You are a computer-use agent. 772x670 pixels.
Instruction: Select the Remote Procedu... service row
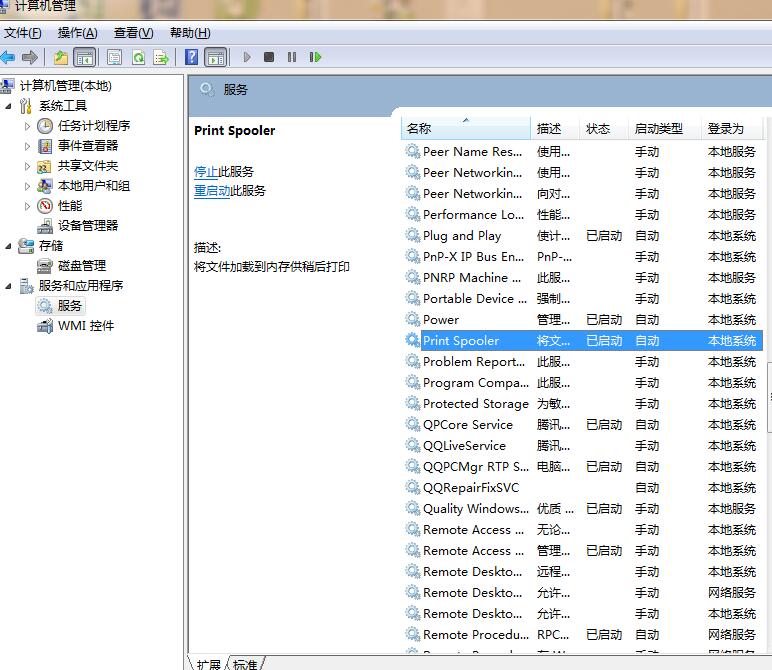[582, 635]
